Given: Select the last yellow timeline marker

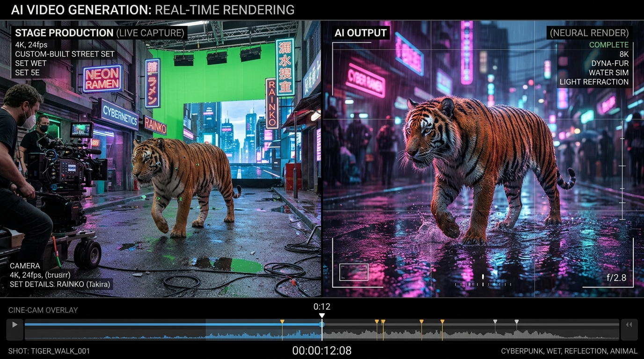Looking at the screenshot, I should point(442,322).
